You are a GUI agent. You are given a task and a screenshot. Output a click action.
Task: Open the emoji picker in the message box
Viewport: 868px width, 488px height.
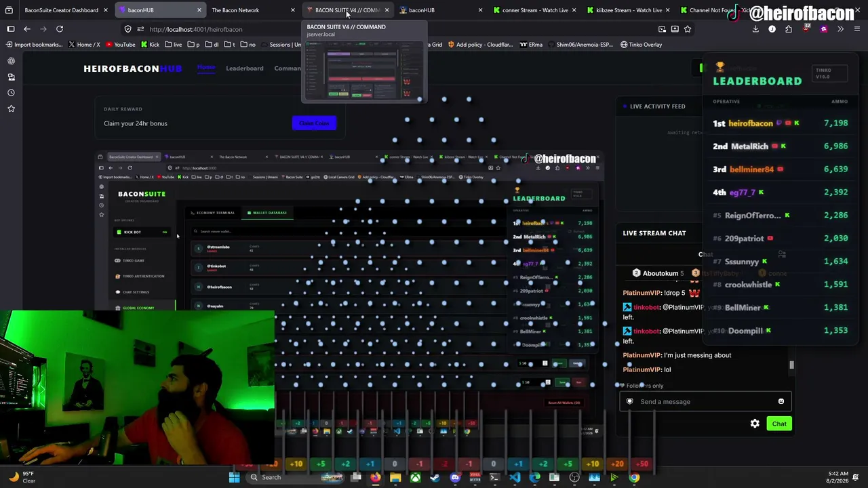pyautogui.click(x=781, y=401)
